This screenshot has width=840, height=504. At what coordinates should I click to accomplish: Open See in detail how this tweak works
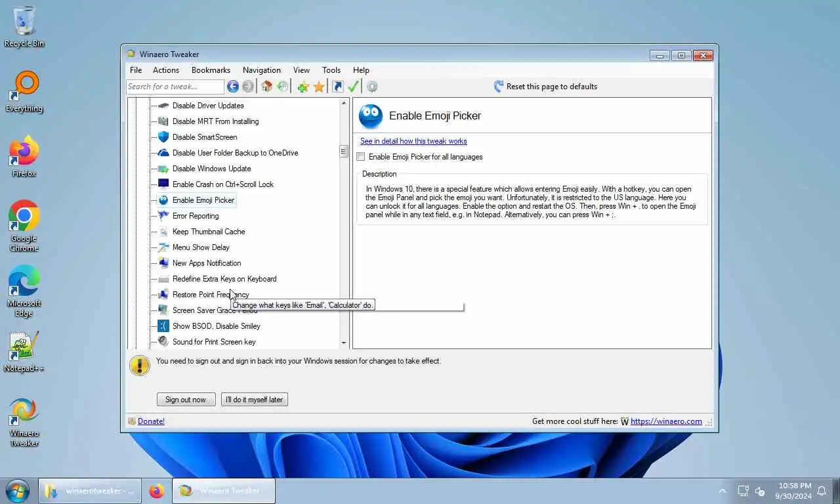click(x=413, y=141)
